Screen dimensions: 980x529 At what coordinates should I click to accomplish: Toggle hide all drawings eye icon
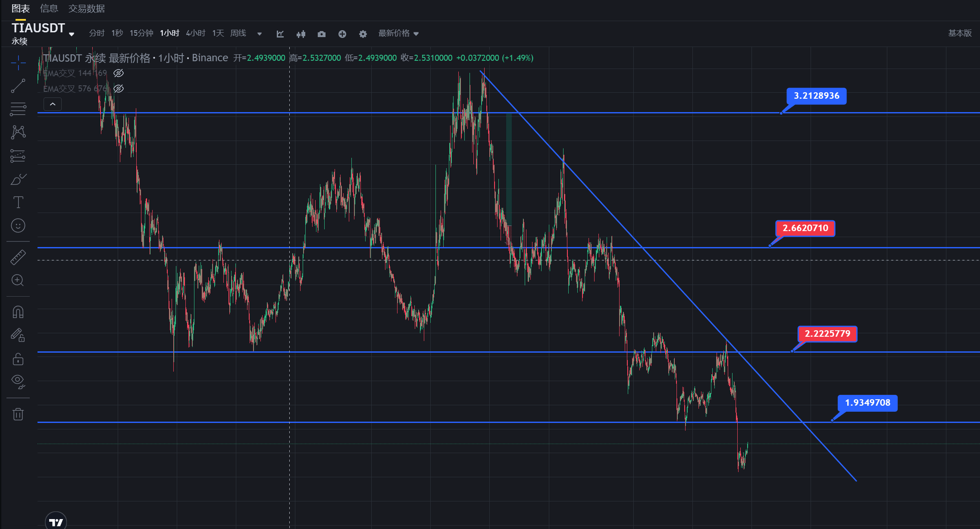[18, 381]
